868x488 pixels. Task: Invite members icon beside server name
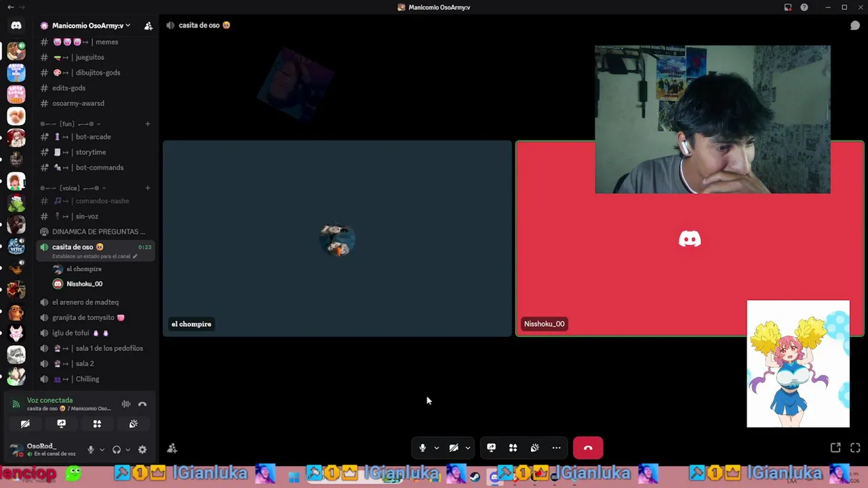[148, 26]
